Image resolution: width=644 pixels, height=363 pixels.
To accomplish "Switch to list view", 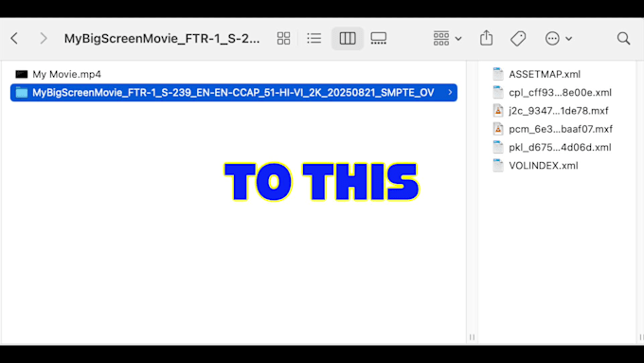I will point(314,38).
